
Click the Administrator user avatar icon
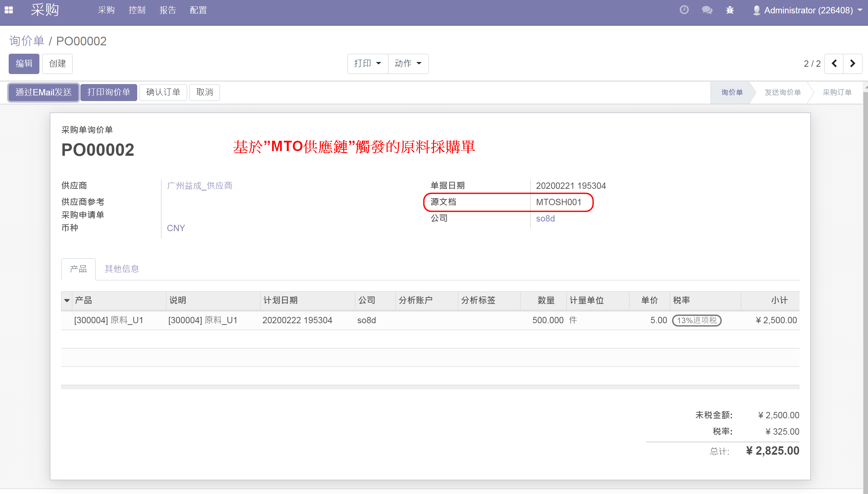click(756, 10)
